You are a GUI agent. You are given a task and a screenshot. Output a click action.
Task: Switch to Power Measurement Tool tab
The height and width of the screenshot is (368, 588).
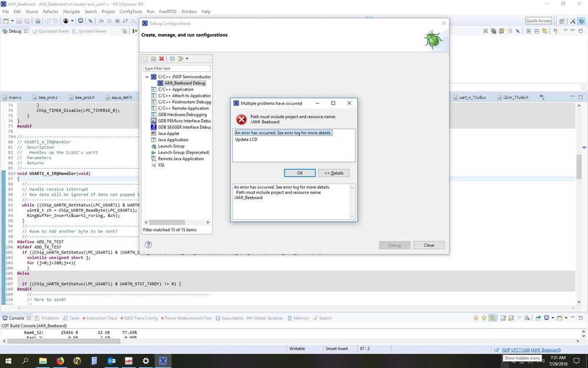(x=186, y=318)
